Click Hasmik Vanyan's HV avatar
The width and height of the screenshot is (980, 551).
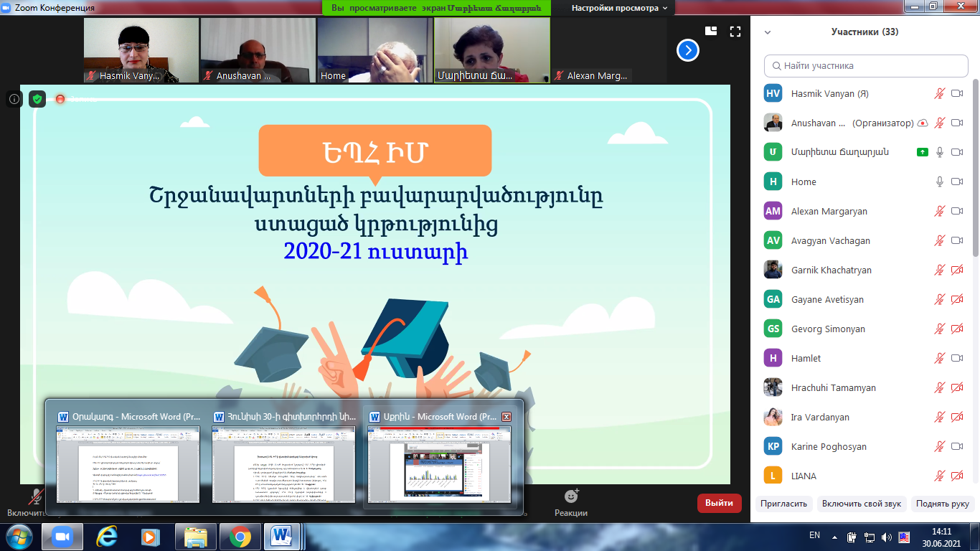[x=773, y=93]
